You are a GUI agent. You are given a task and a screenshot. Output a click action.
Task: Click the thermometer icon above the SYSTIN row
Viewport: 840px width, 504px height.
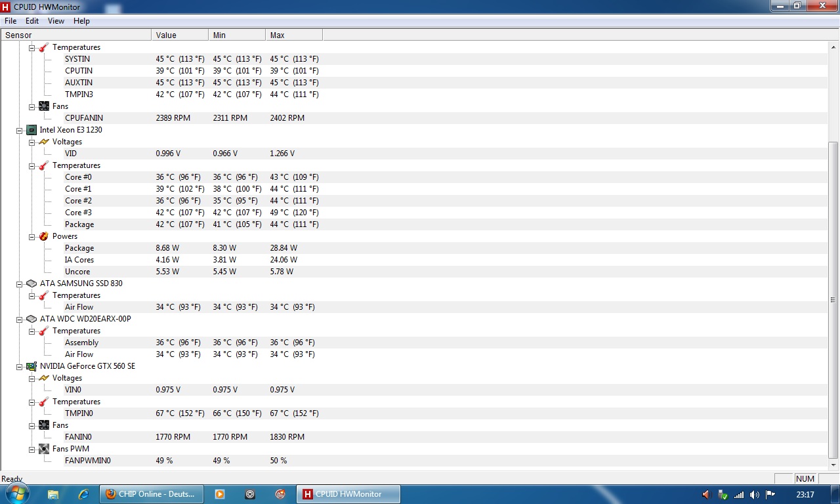pos(44,47)
